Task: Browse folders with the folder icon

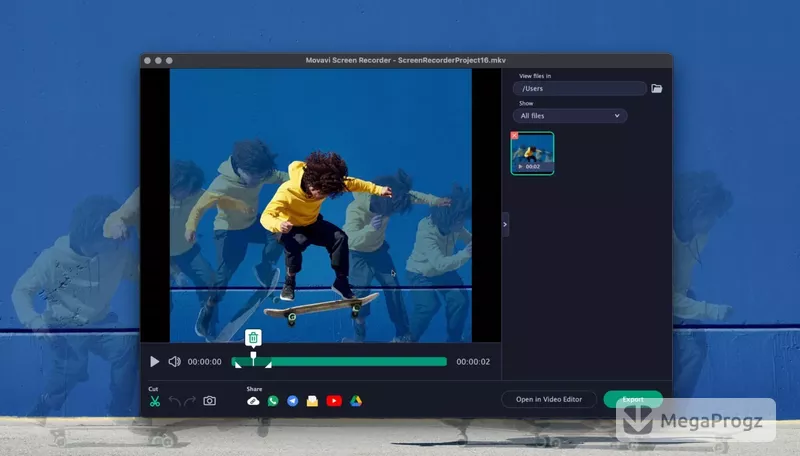Action: [657, 88]
